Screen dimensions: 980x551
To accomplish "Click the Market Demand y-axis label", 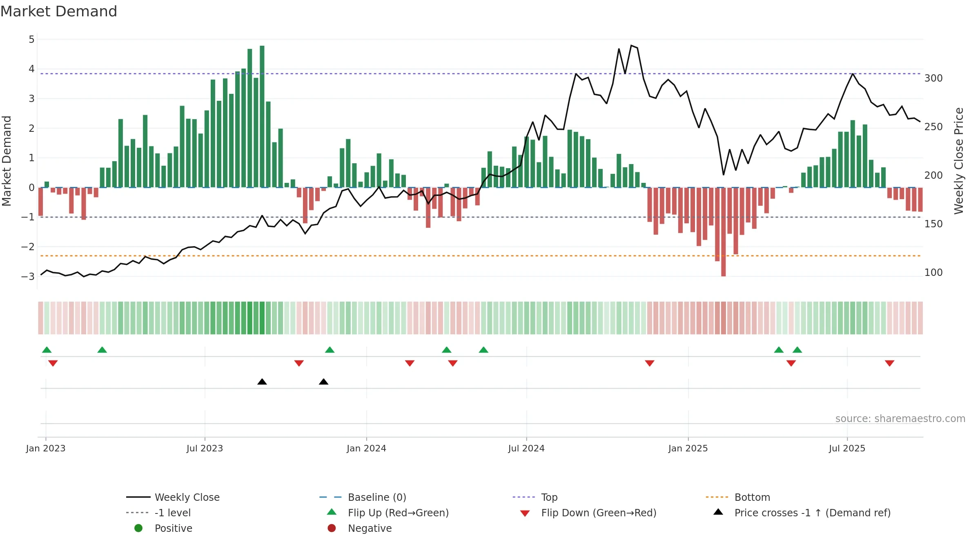I will [x=7, y=161].
